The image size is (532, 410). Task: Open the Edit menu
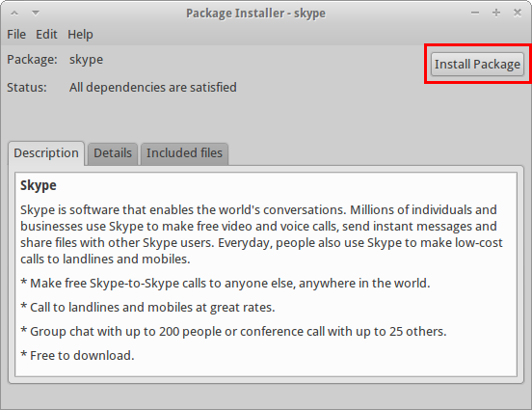pos(46,35)
